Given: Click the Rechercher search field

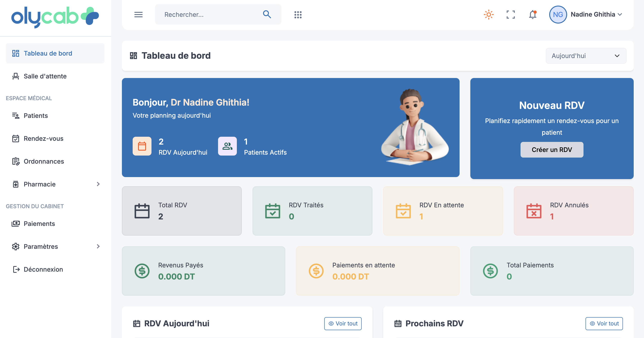Looking at the screenshot, I should 210,15.
